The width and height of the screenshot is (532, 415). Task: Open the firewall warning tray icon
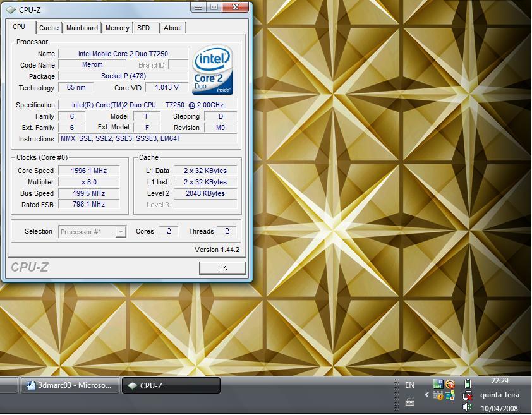[438, 395]
